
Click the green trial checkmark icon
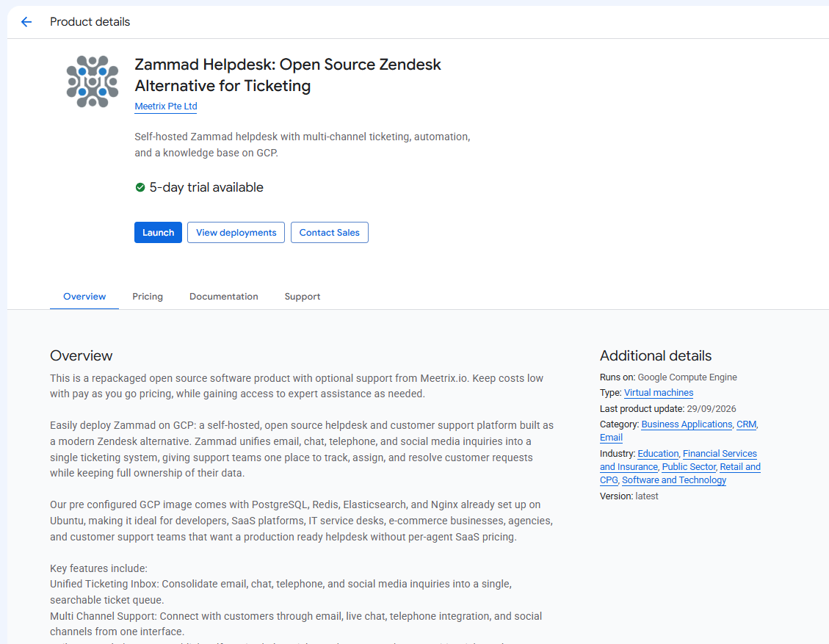coord(140,187)
